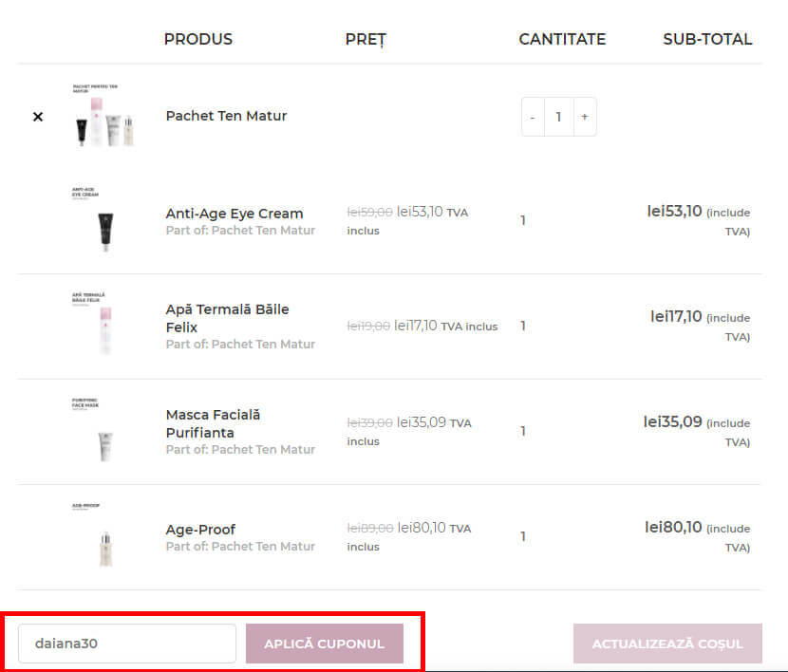Open the Pachet Ten Matur product thumbnail
Image resolution: width=788 pixels, height=672 pixels.
click(x=103, y=116)
